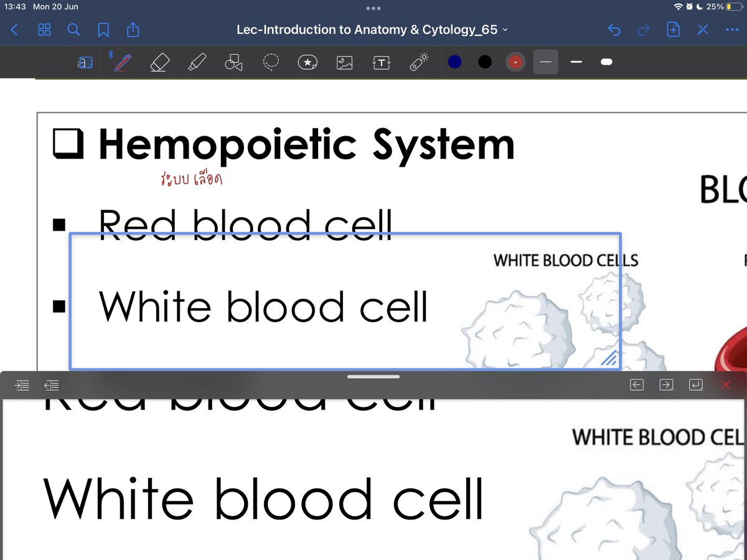
Task: Select the medium stroke width
Action: tap(576, 62)
